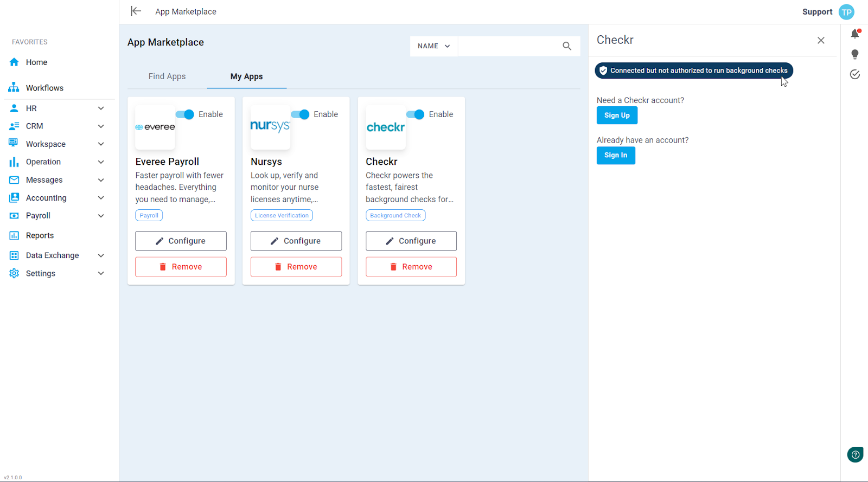Expand the Data Exchange menu chevron
This screenshot has height=482, width=868.
pos(101,255)
